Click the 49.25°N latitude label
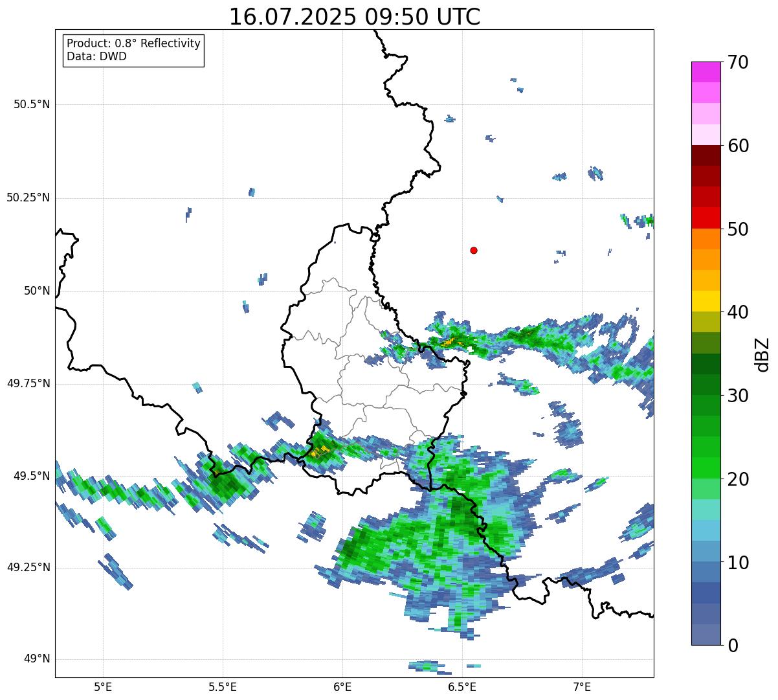Viewport: 778px width, 700px height. (28, 568)
